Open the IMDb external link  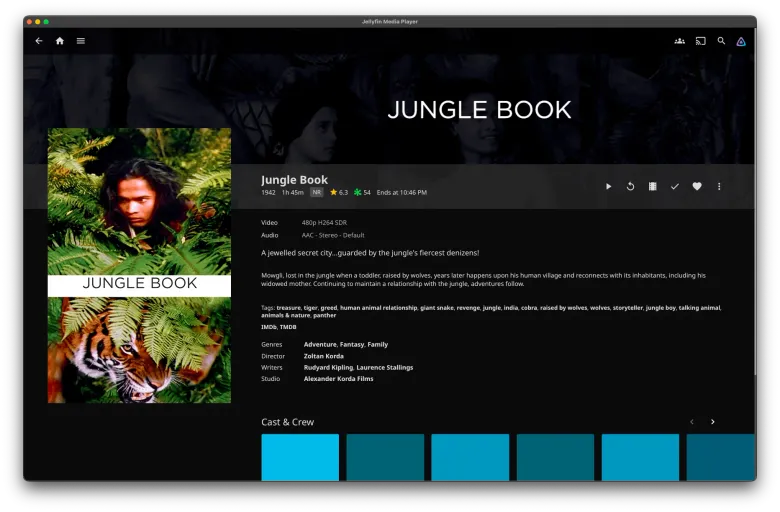(269, 327)
